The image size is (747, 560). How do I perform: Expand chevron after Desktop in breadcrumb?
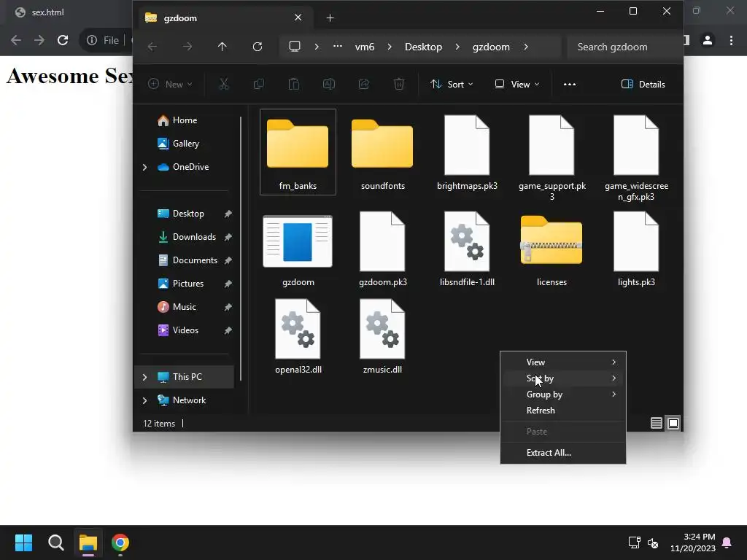tap(457, 47)
